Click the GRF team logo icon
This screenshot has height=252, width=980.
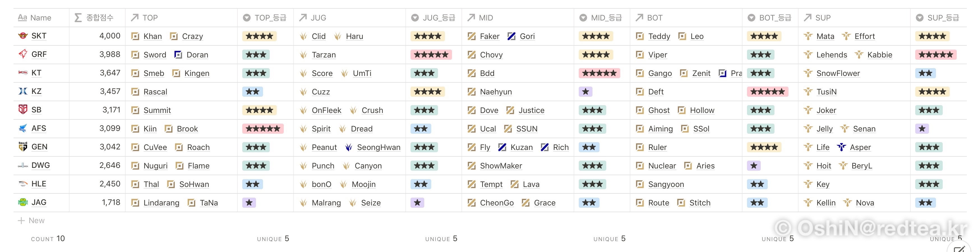click(x=23, y=54)
